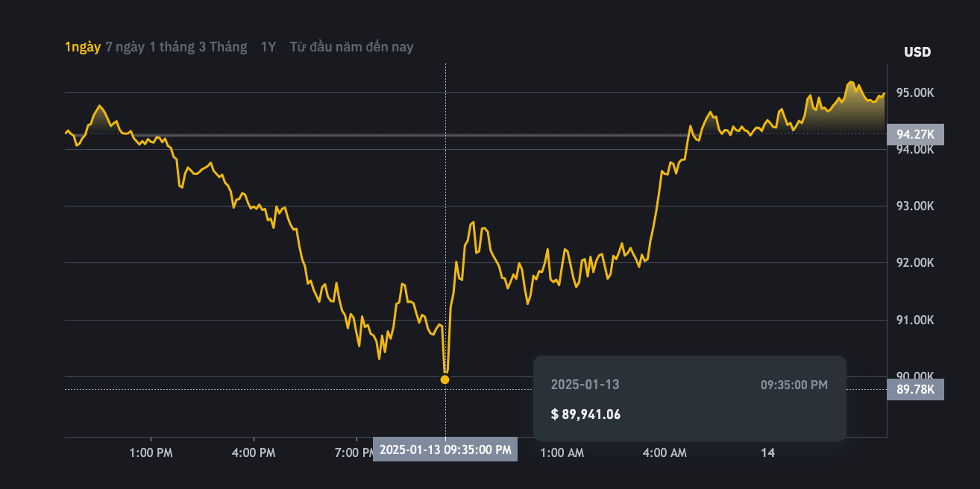Click the crosshair date label 2025-01-13 09:35:00 PM
Viewport: 980px width, 489px height.
[445, 449]
